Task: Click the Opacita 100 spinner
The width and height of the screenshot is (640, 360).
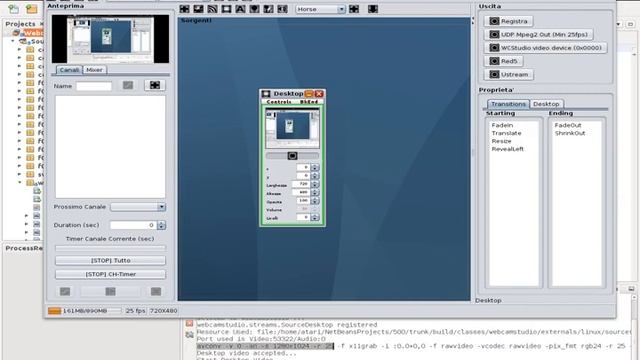Action: tap(314, 201)
